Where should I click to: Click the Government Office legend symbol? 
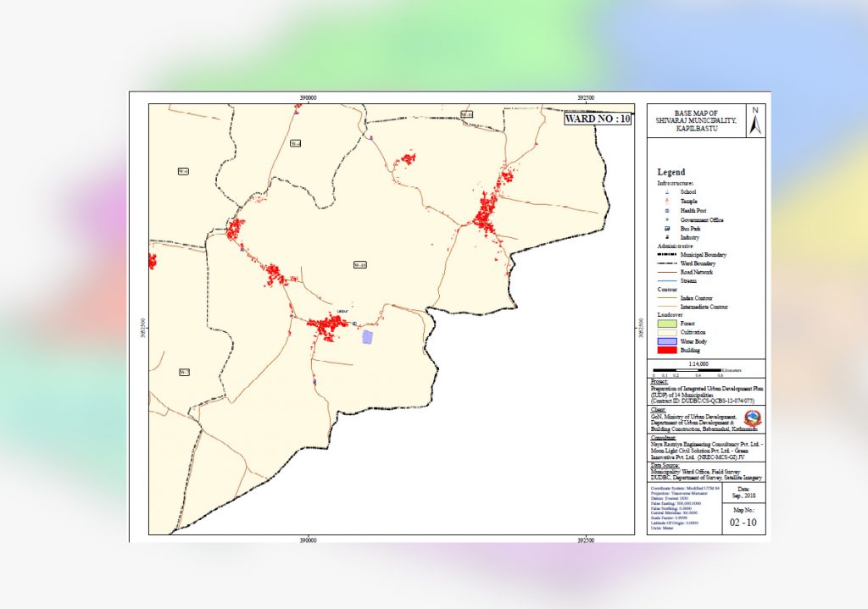click(x=667, y=219)
